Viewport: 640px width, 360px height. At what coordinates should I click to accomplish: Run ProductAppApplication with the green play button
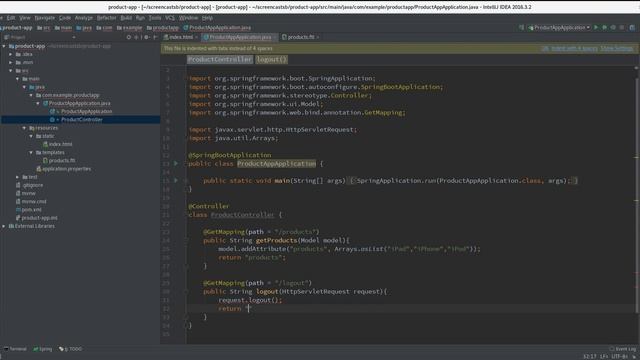(596, 27)
